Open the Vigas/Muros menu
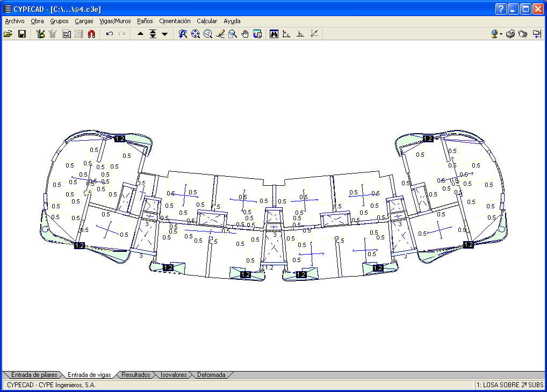Screen dimensions: 547x392 pos(115,21)
